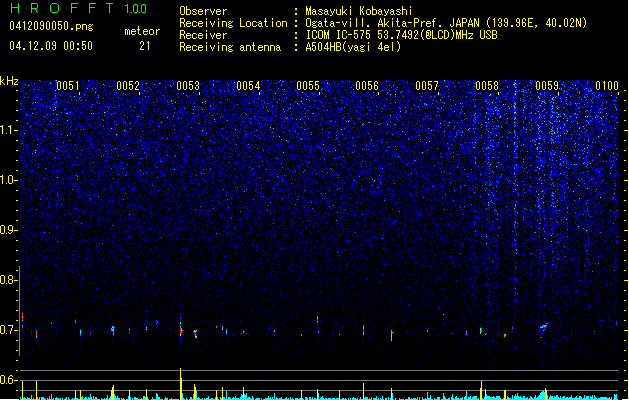Click the 0056 time marker
Screen dimensions: 629x400
pyautogui.click(x=367, y=85)
